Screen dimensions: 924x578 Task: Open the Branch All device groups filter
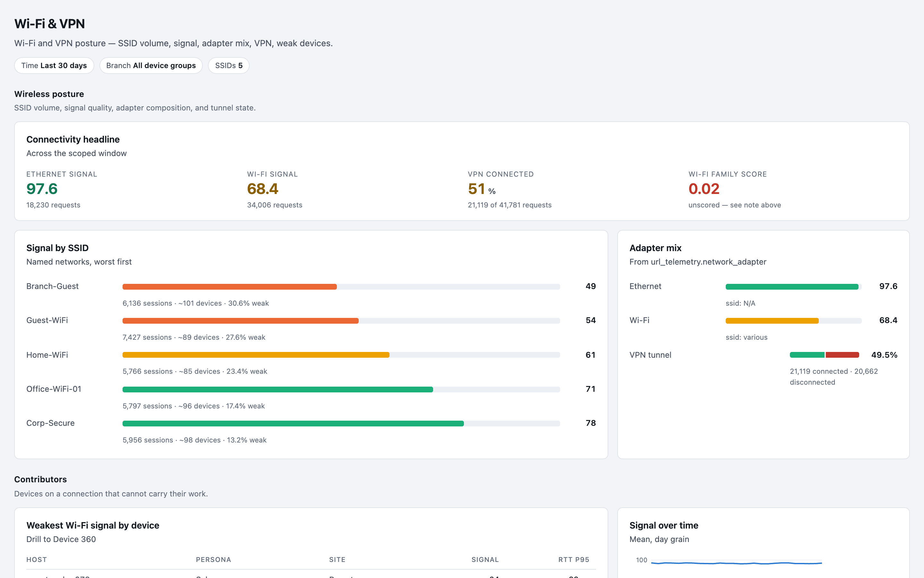pos(151,66)
